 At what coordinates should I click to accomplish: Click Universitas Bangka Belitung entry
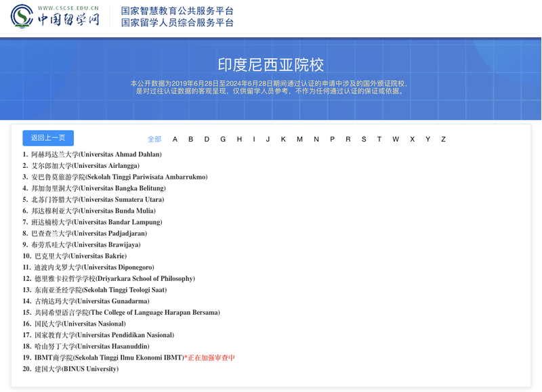(x=98, y=188)
